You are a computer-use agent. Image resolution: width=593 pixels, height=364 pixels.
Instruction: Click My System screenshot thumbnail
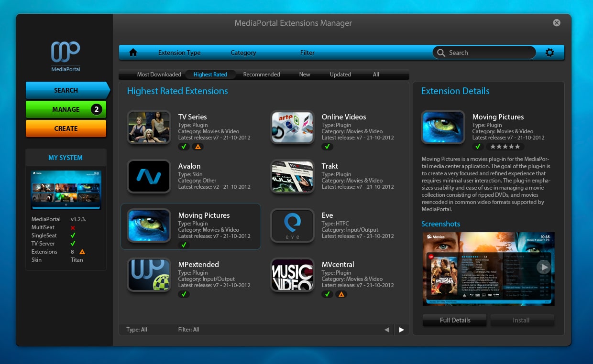[x=66, y=190]
